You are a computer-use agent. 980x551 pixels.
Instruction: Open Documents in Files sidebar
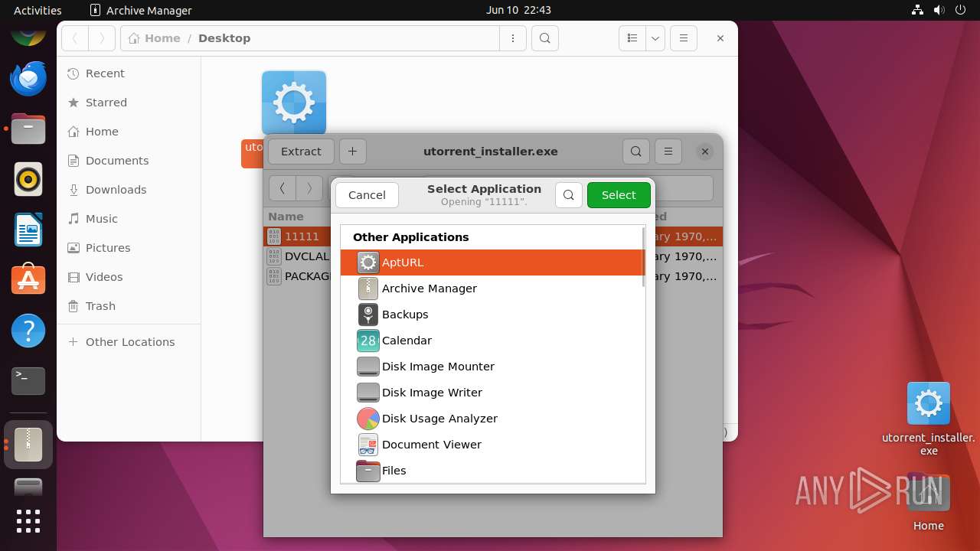(129, 161)
